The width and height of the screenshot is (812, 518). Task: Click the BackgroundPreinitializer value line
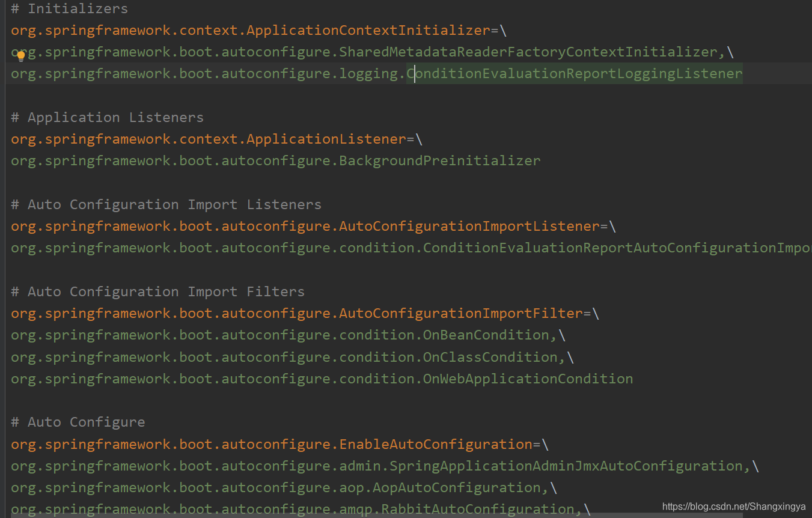tap(276, 161)
